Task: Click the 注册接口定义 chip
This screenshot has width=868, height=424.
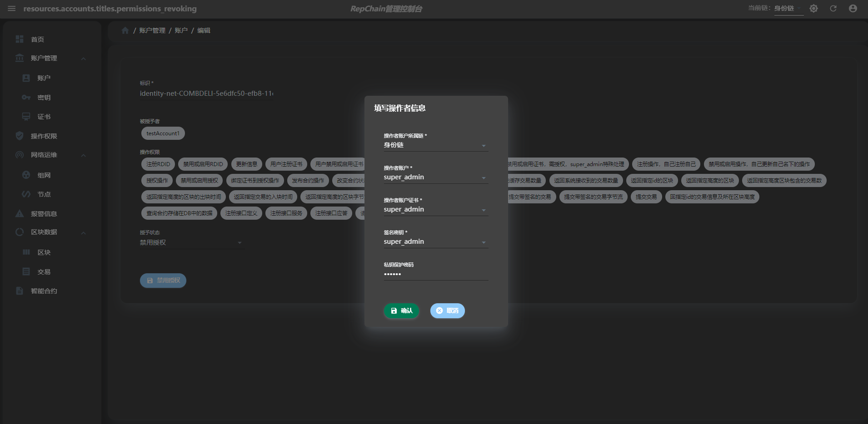Action: tap(241, 213)
